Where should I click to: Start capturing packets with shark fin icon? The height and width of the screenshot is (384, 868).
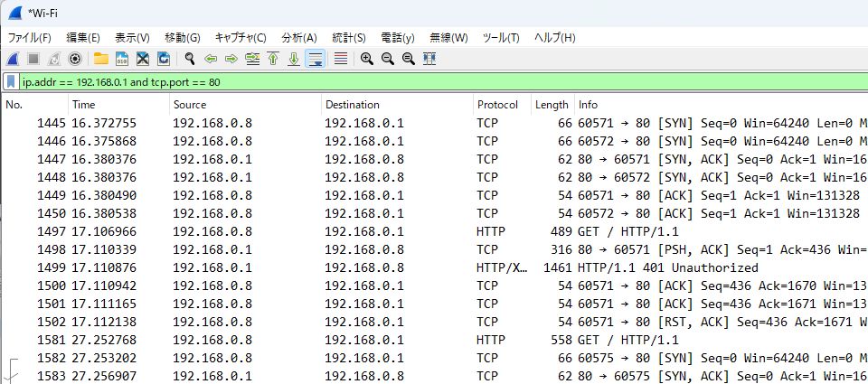(x=12, y=59)
